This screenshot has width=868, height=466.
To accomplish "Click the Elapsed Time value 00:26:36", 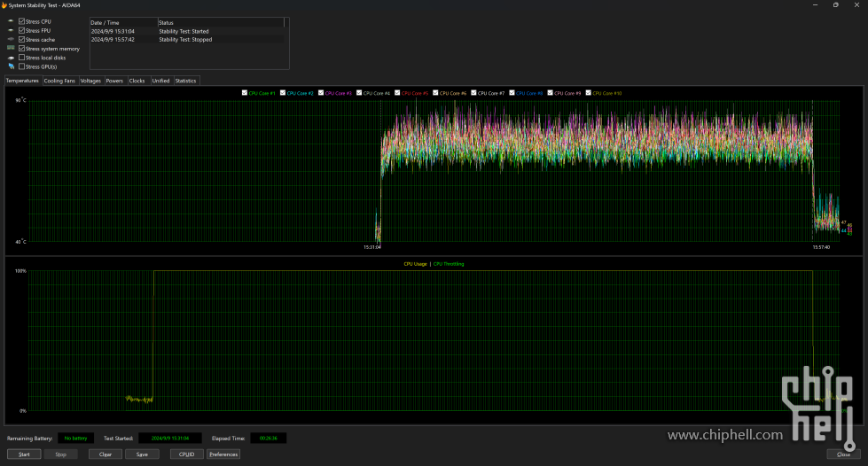I will click(x=269, y=439).
